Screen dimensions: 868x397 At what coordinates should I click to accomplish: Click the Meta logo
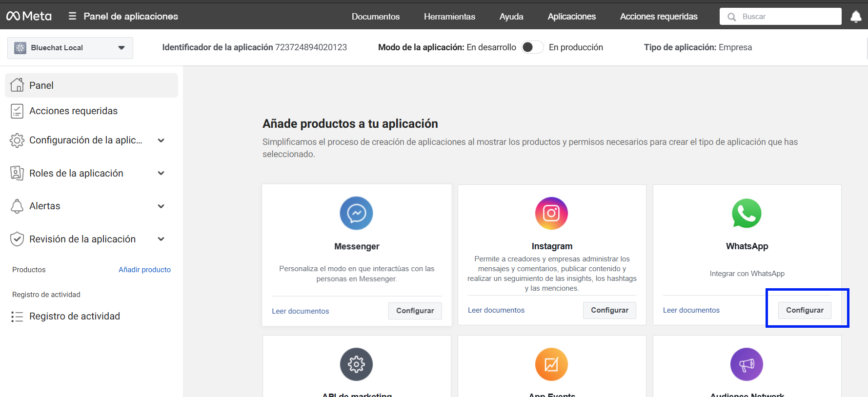click(x=29, y=16)
